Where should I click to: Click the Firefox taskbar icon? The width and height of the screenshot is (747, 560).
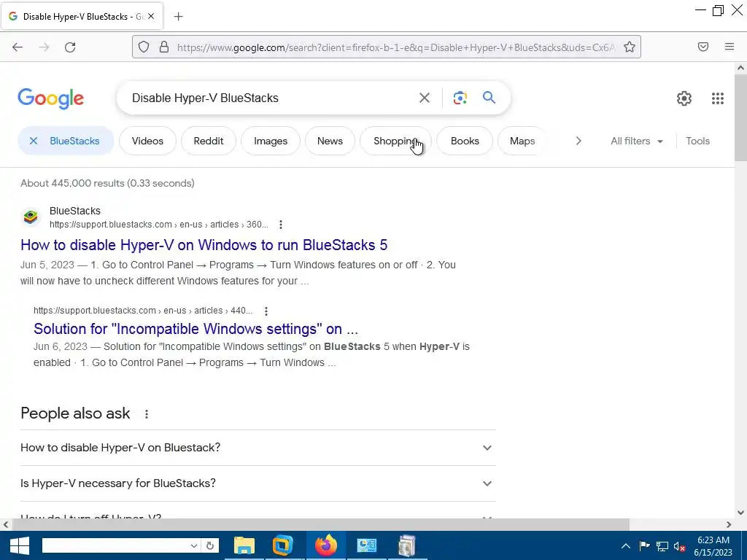point(326,545)
